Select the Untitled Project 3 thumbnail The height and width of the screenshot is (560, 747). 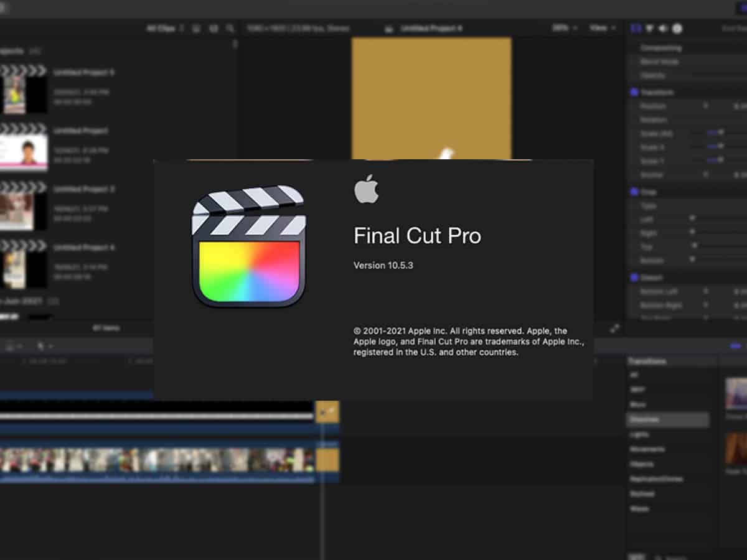(23, 207)
